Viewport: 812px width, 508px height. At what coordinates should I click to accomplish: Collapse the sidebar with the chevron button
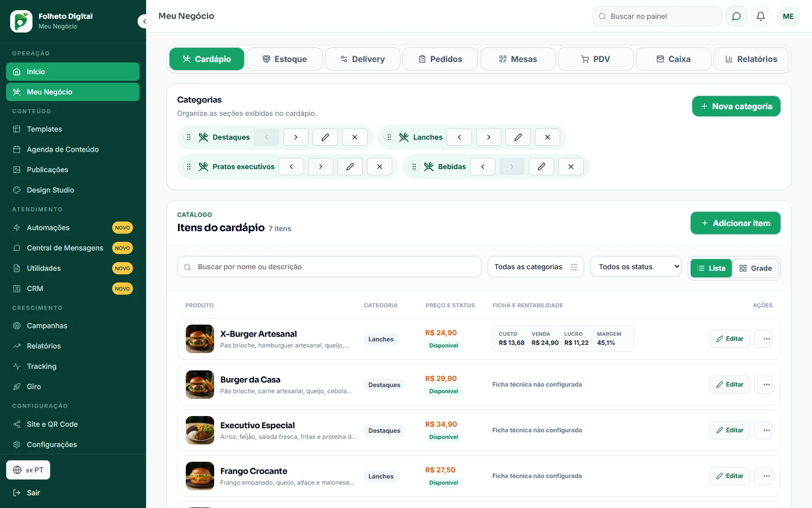pos(145,21)
